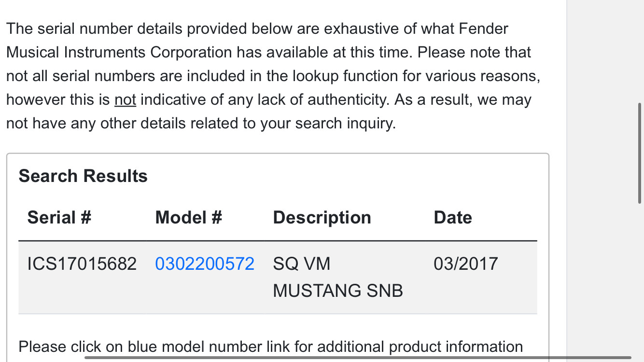Select the serial number ICS17015682 cell
The width and height of the screenshot is (644, 362).
tap(82, 264)
